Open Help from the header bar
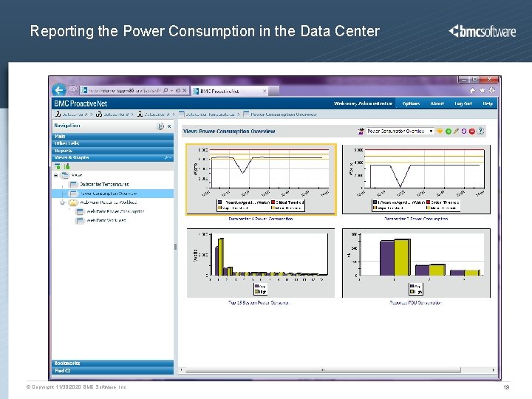The width and height of the screenshot is (532, 399). (488, 103)
